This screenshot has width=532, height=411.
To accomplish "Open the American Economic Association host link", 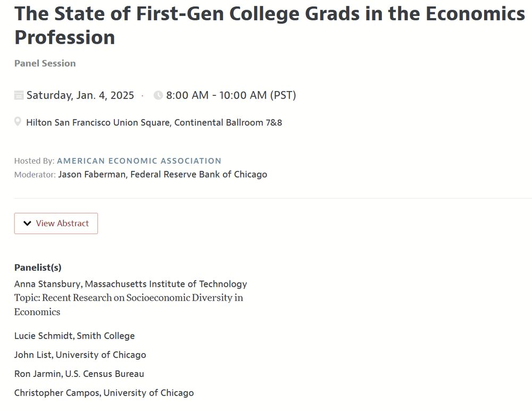I will click(139, 161).
